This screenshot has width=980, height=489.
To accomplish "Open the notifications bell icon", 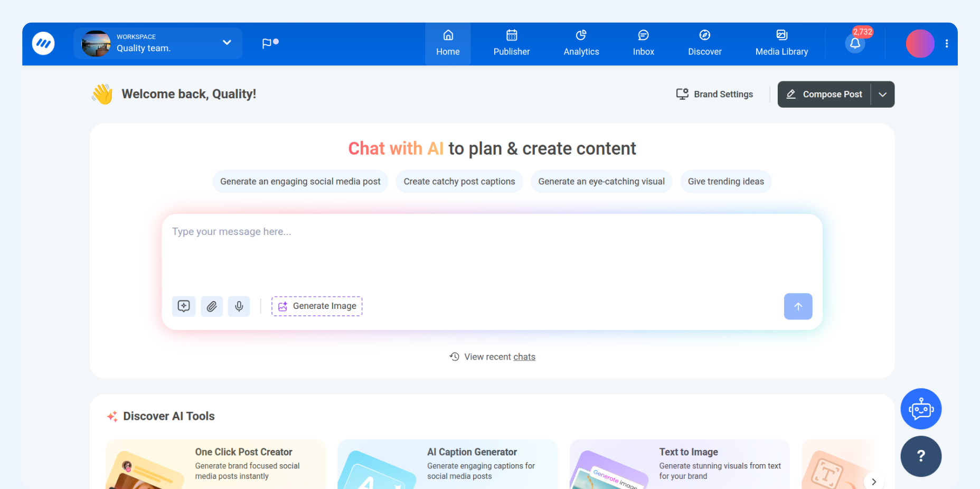I will pos(855,44).
